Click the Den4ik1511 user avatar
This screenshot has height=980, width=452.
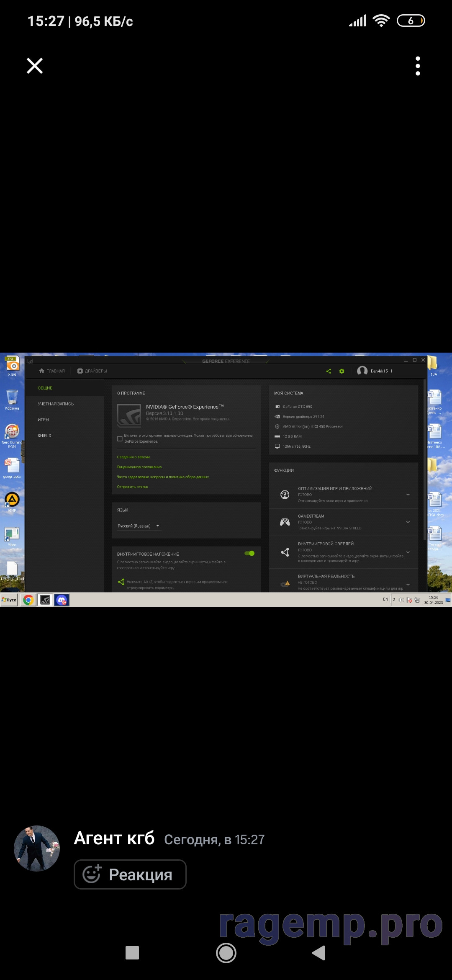[x=362, y=371]
